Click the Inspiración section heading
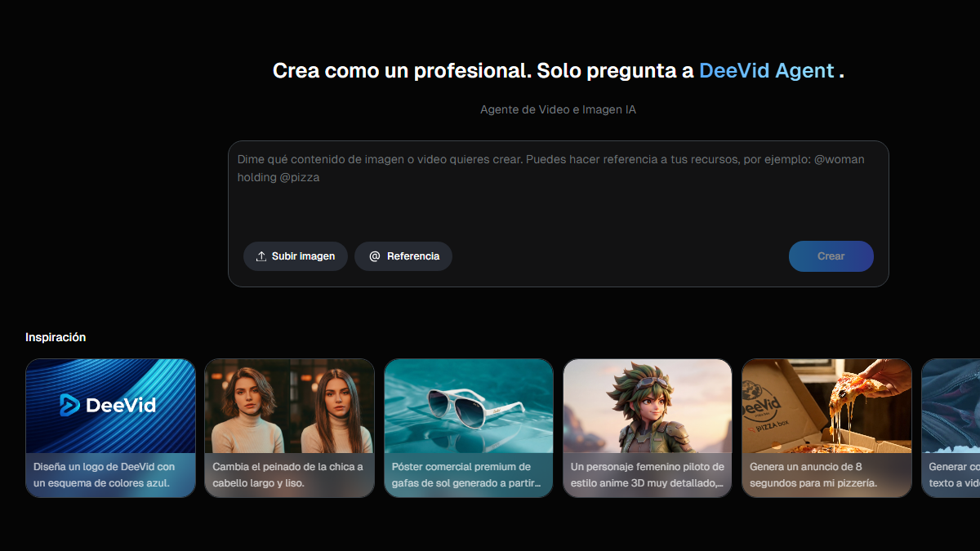 pos(56,336)
